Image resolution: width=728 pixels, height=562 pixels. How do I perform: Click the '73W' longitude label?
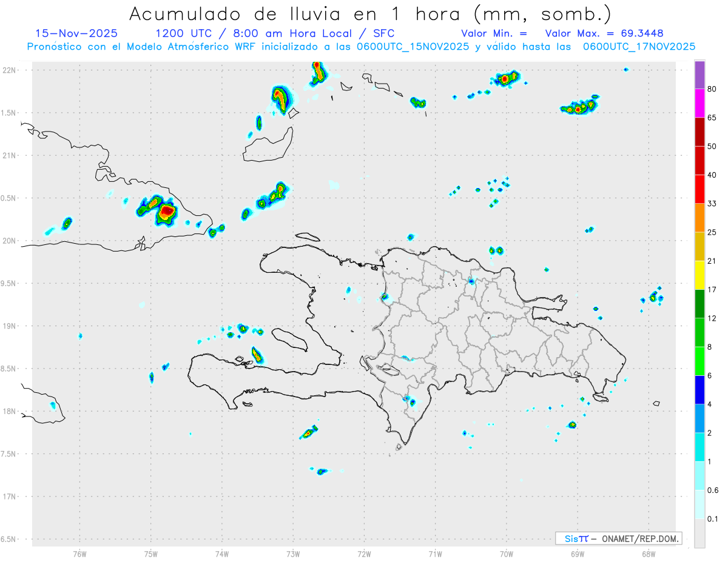point(293,554)
